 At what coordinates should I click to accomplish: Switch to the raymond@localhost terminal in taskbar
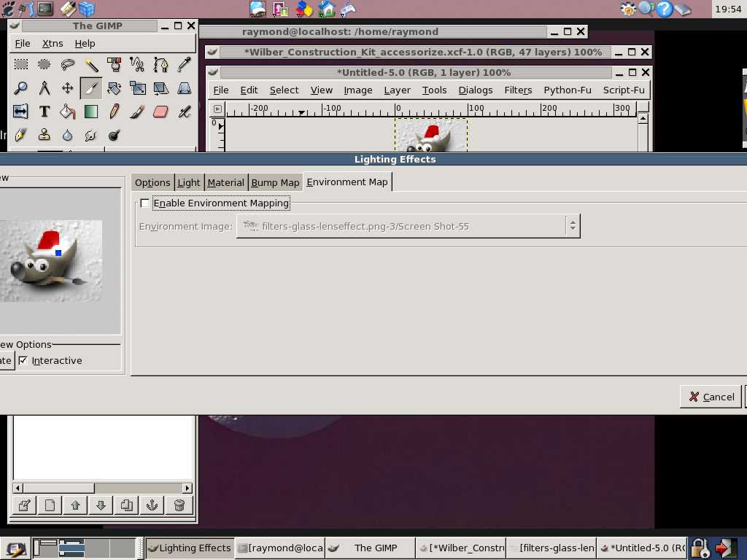pyautogui.click(x=281, y=548)
